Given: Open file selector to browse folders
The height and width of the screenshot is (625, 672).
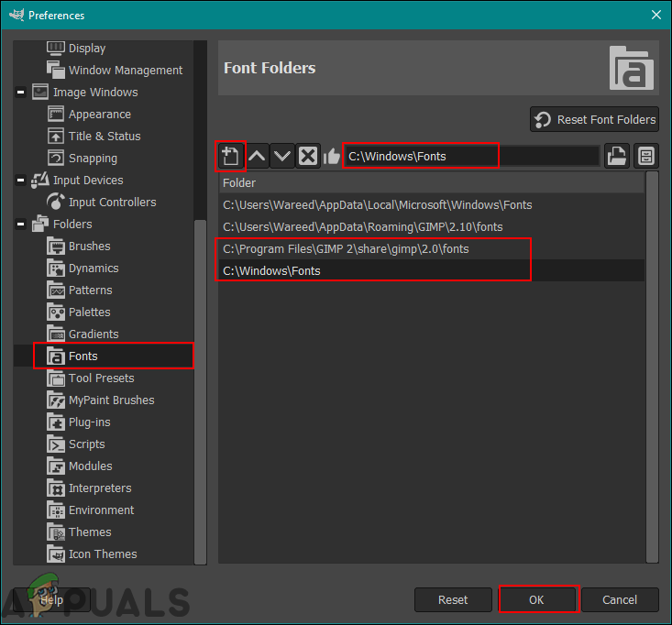Looking at the screenshot, I should pos(617,156).
